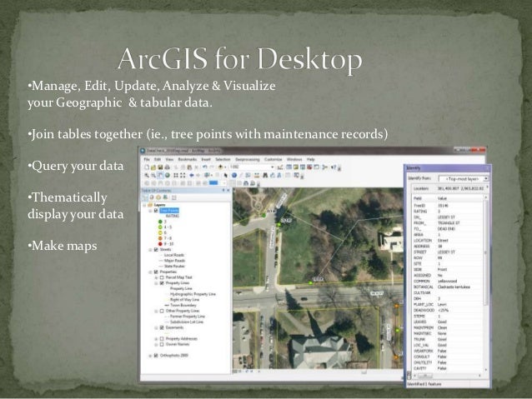Enable the Parcel Map Text checkbox
Screen dimensions: 532x399
pos(162,277)
